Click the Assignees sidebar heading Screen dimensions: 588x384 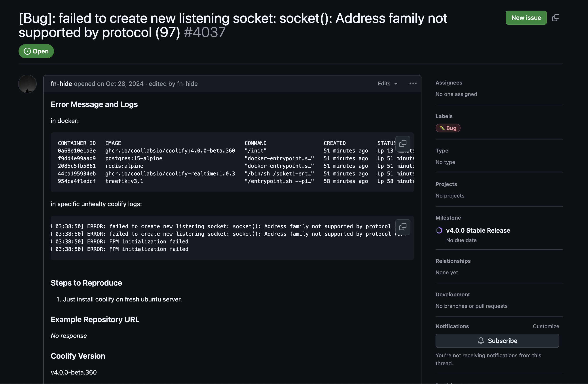449,83
